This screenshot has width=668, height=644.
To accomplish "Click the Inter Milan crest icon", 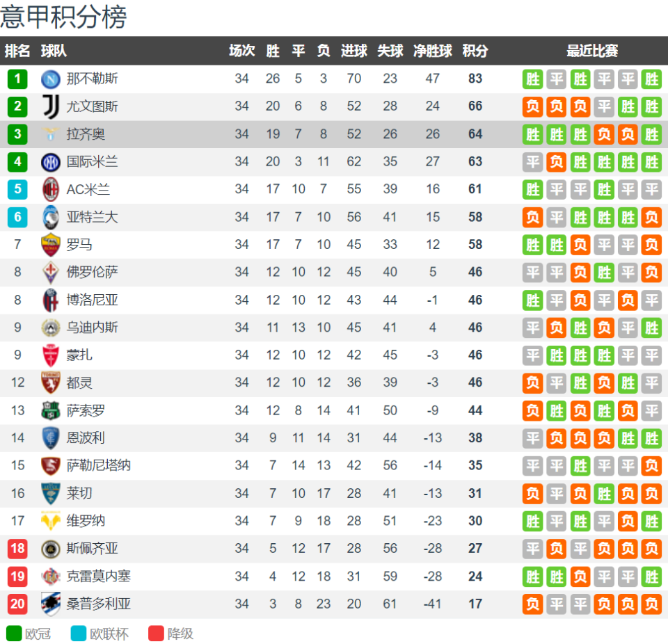I will click(51, 162).
